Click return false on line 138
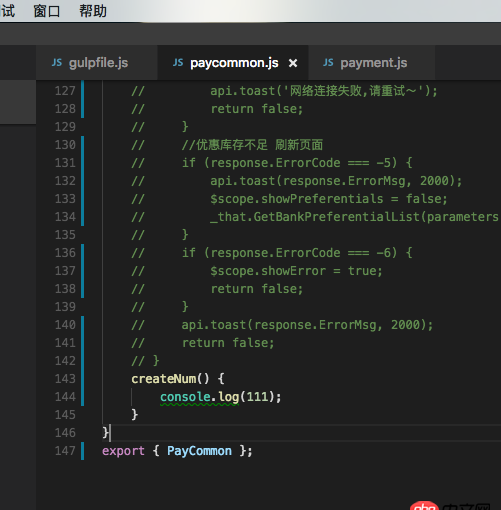The width and height of the screenshot is (501, 510). click(257, 289)
